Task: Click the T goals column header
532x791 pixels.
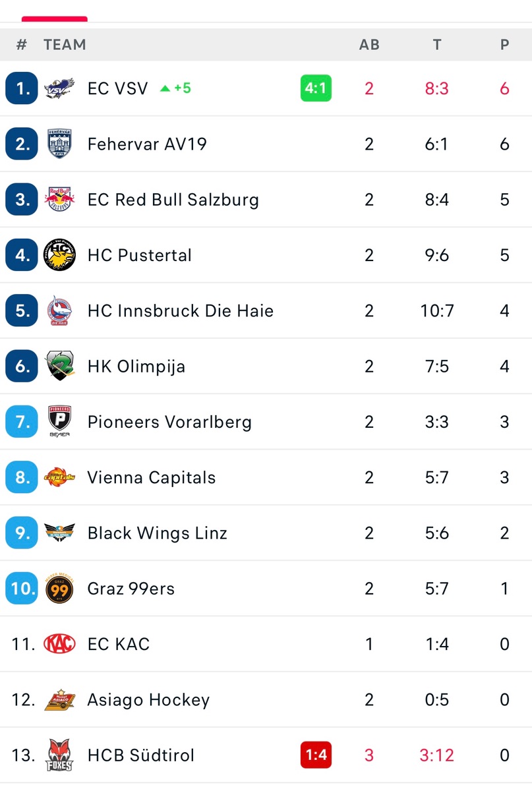Action: pos(436,45)
